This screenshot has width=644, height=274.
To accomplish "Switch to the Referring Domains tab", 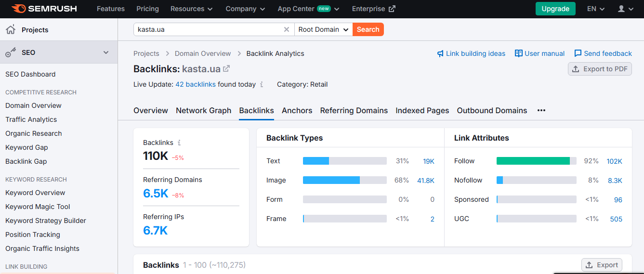I will tap(354, 110).
